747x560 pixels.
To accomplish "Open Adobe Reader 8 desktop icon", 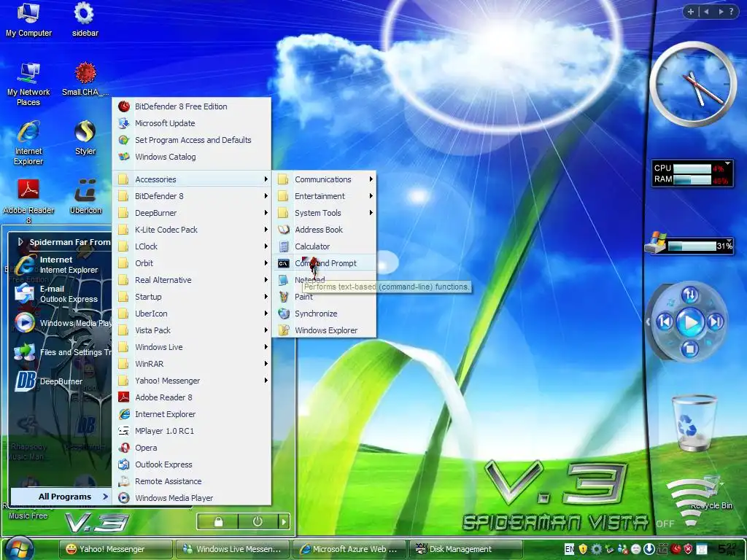I will click(x=28, y=201).
